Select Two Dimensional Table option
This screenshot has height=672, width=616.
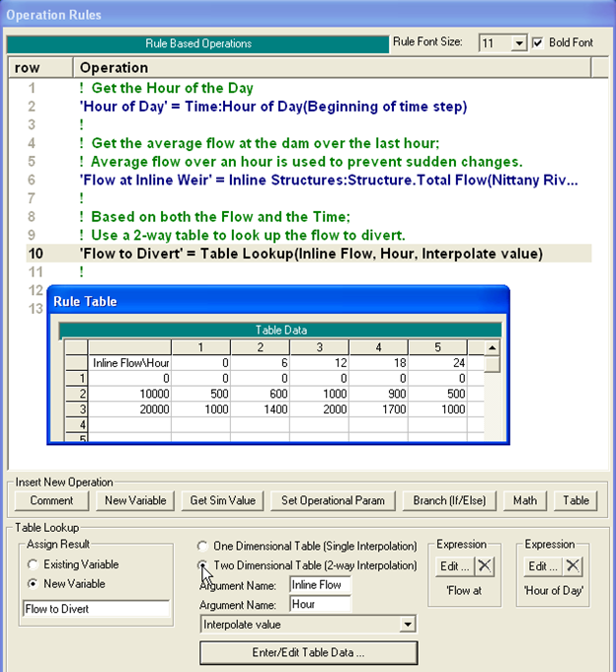click(x=203, y=565)
